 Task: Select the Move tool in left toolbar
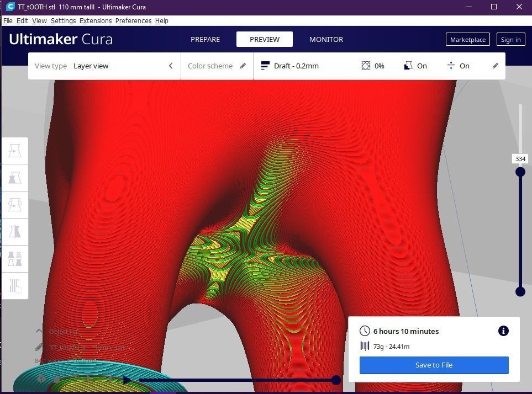15,151
